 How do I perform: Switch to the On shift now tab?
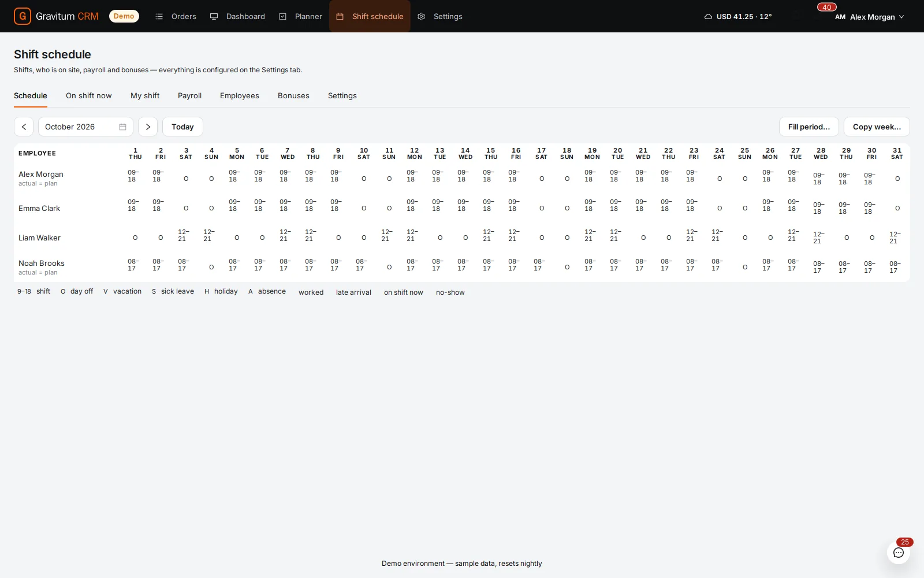click(89, 96)
